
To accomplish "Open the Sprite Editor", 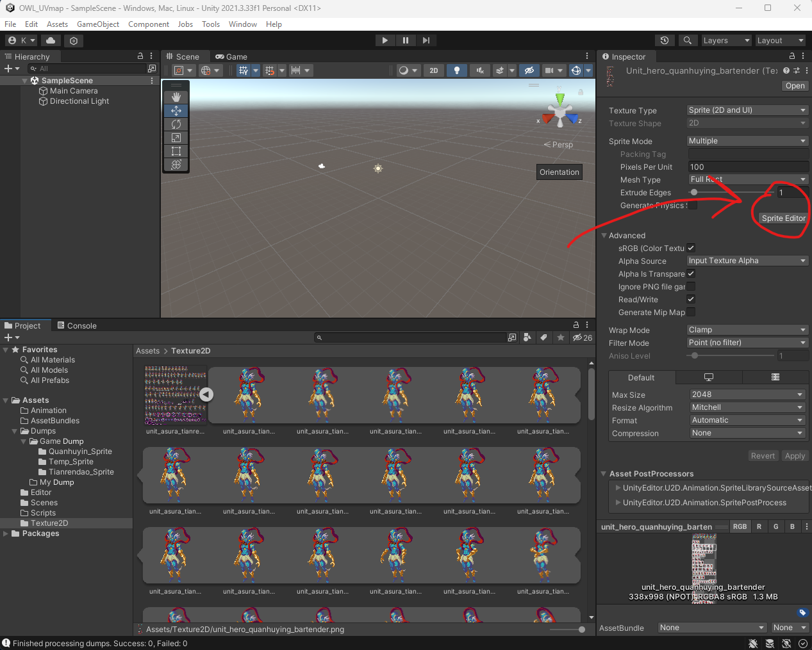I will (x=783, y=218).
